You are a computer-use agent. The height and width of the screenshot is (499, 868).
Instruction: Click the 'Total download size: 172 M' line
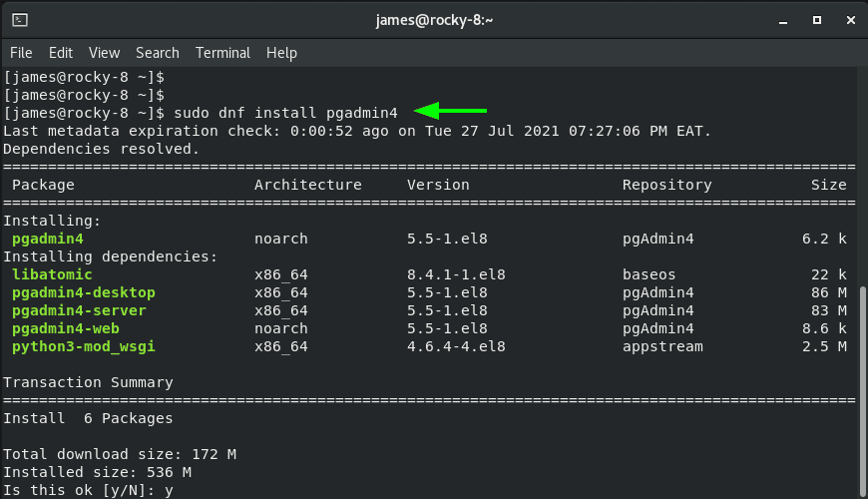click(x=120, y=455)
